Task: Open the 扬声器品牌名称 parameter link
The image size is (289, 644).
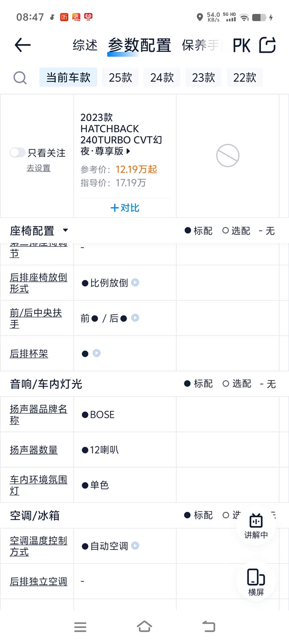Action: coord(38,414)
